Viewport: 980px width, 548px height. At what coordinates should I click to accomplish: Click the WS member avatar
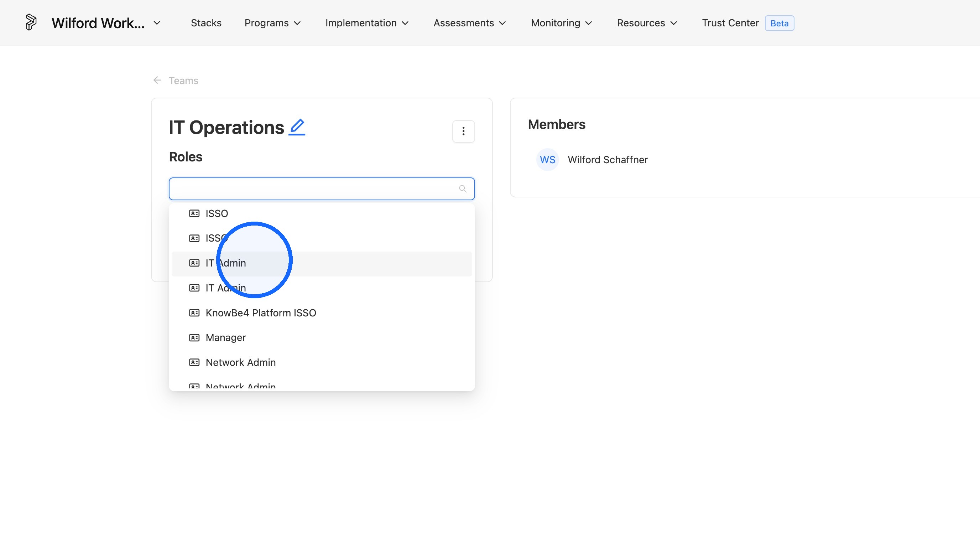coord(547,160)
